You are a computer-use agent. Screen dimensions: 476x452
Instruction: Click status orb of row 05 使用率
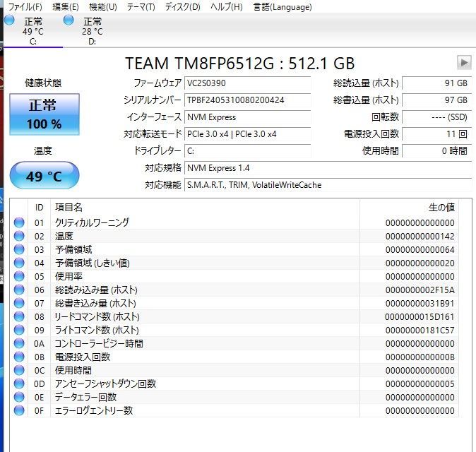pyautogui.click(x=19, y=276)
